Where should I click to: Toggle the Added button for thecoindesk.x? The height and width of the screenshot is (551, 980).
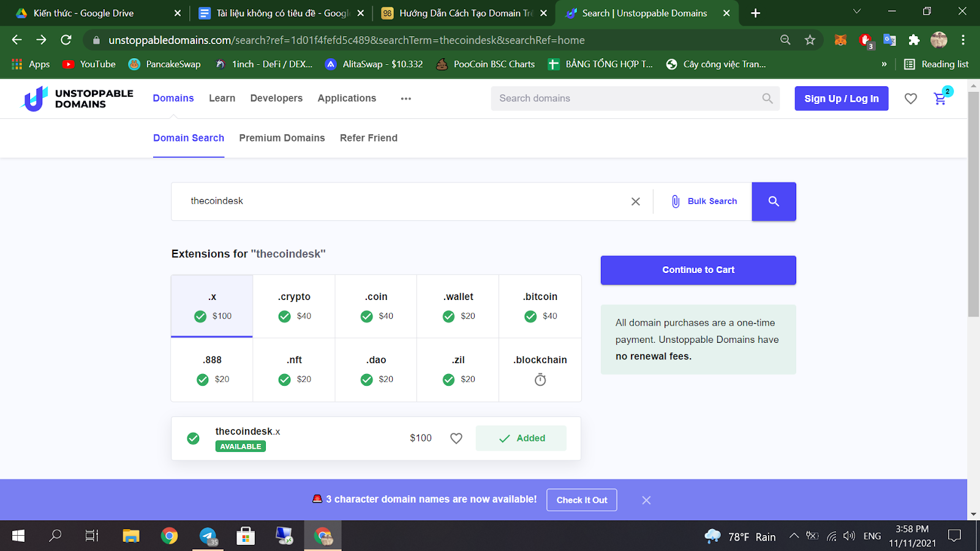tap(521, 438)
